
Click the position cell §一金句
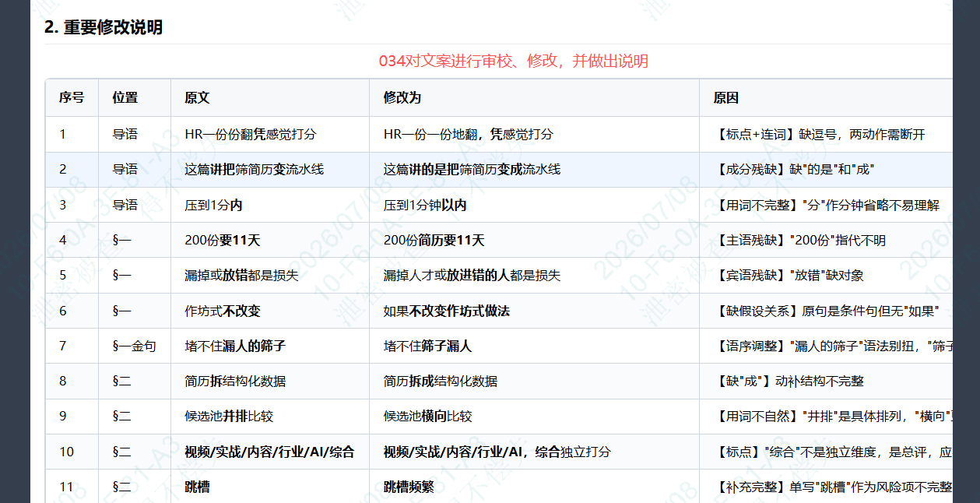tap(135, 346)
